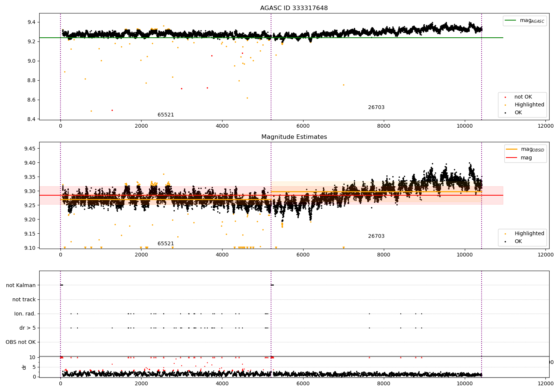
Task: Click the 10 tick label on dr axis
Action: coord(32,357)
